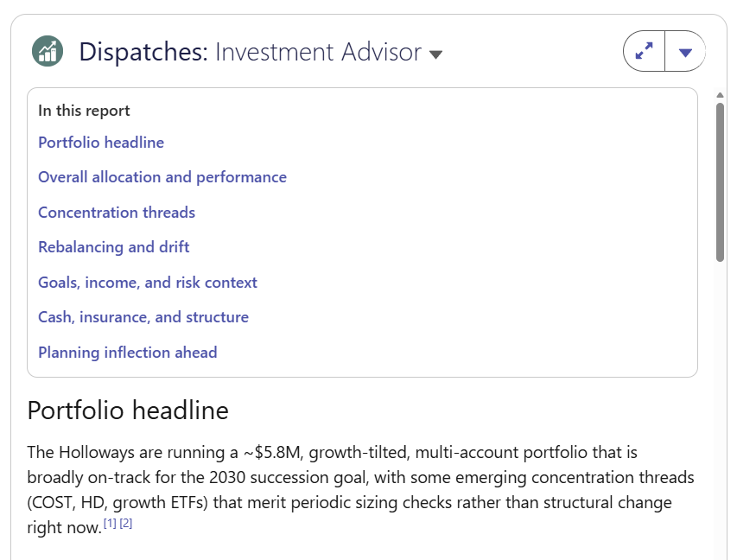Click the scrollbar up arrow
This screenshot has height=560, width=737.
720,95
